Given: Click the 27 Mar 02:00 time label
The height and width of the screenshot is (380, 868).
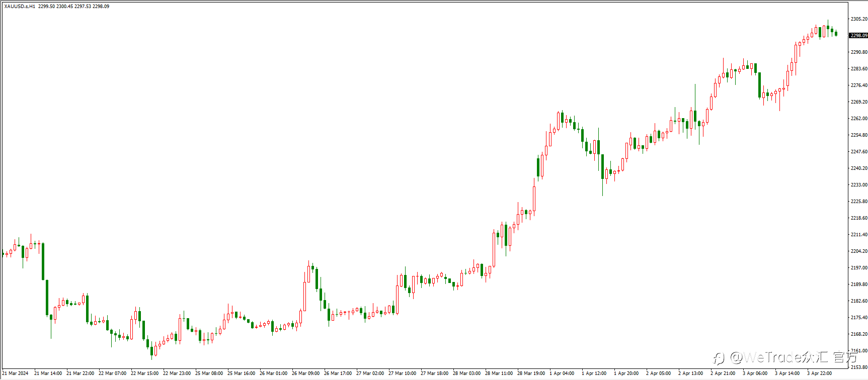Looking at the screenshot, I should (x=370, y=373).
